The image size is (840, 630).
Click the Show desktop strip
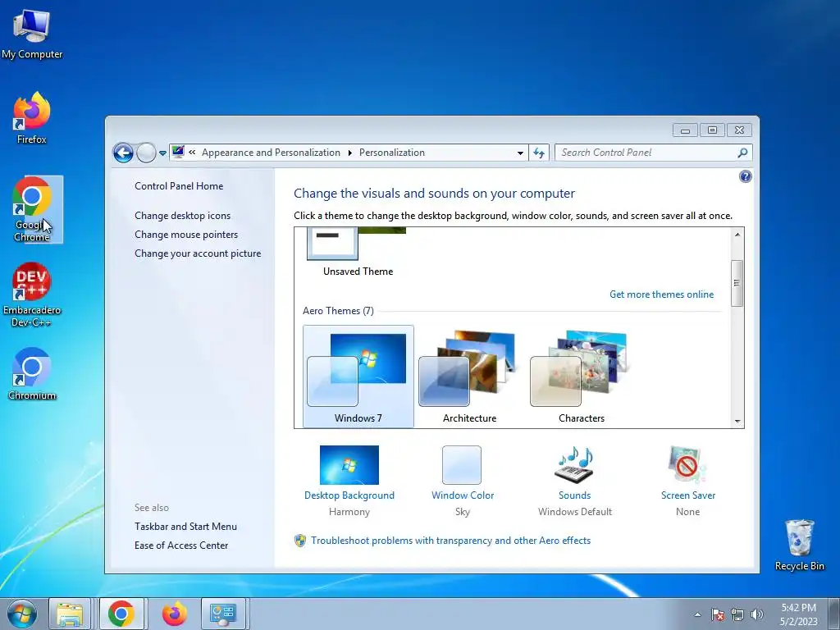(x=834, y=614)
